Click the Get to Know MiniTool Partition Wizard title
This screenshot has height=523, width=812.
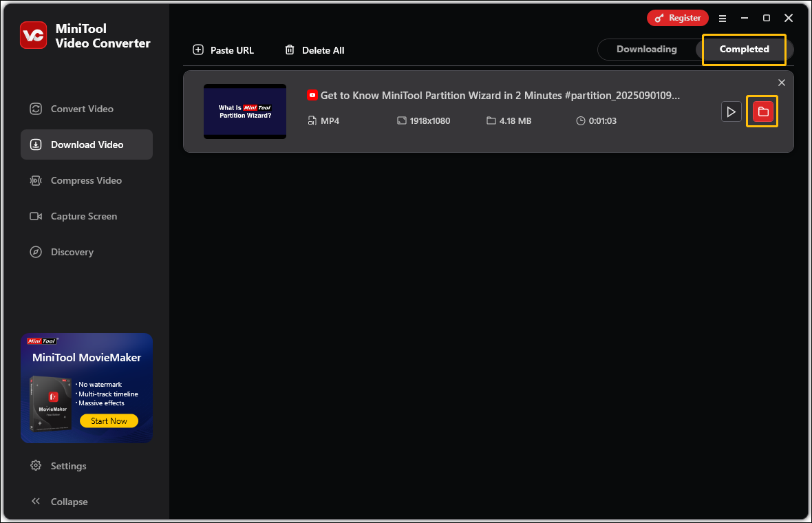(500, 95)
